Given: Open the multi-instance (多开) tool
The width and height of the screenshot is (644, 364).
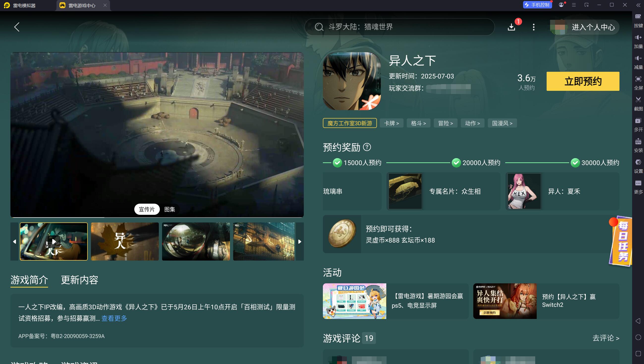Looking at the screenshot, I should (638, 121).
